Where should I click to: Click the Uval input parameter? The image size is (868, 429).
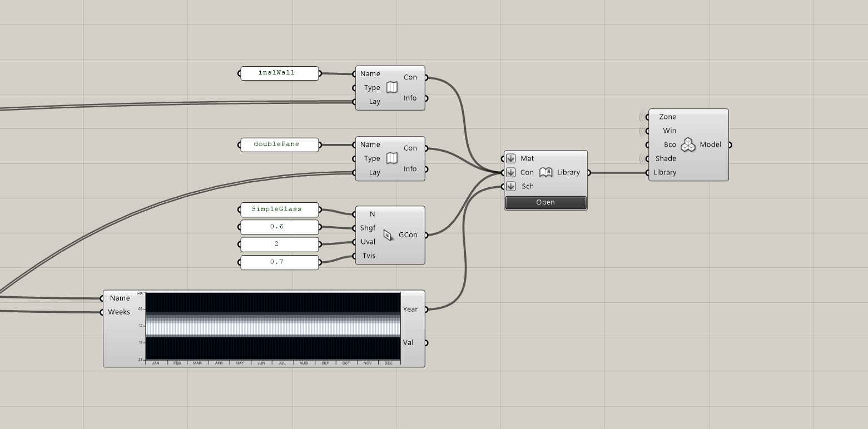[x=368, y=242]
